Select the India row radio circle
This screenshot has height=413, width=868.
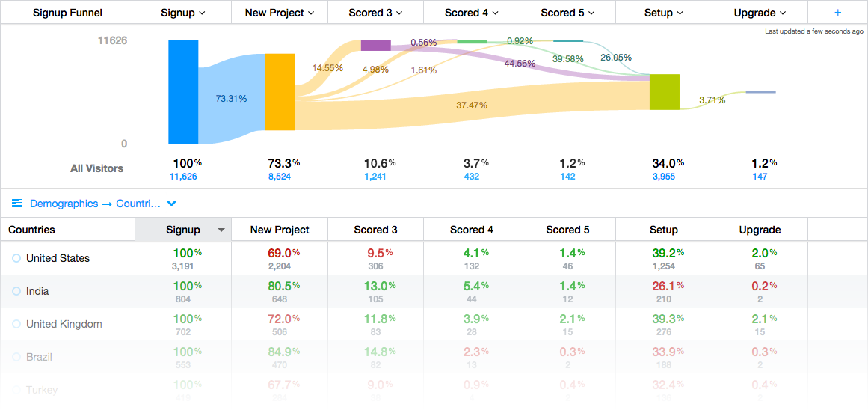coord(16,291)
